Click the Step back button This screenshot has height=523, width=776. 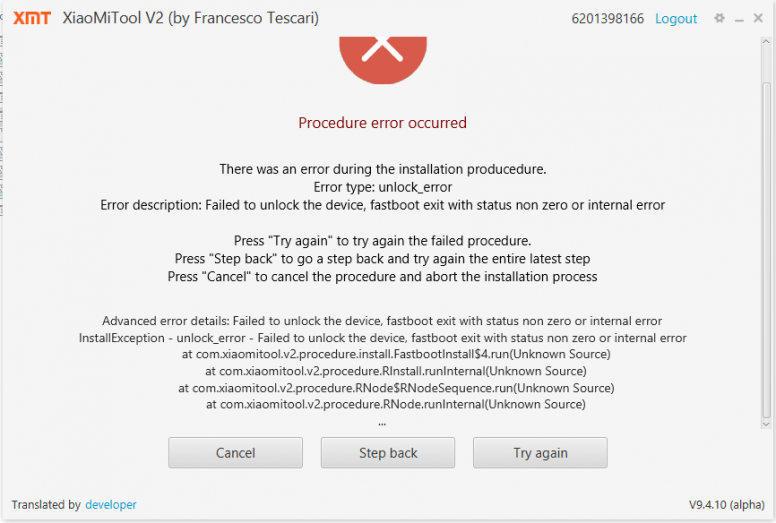click(x=388, y=453)
